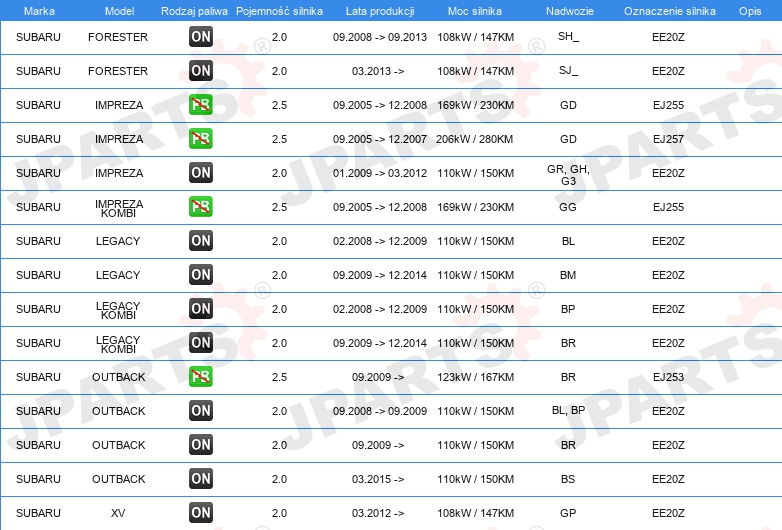Click ON diesel icon in Legacy Kombi BR row

click(200, 343)
